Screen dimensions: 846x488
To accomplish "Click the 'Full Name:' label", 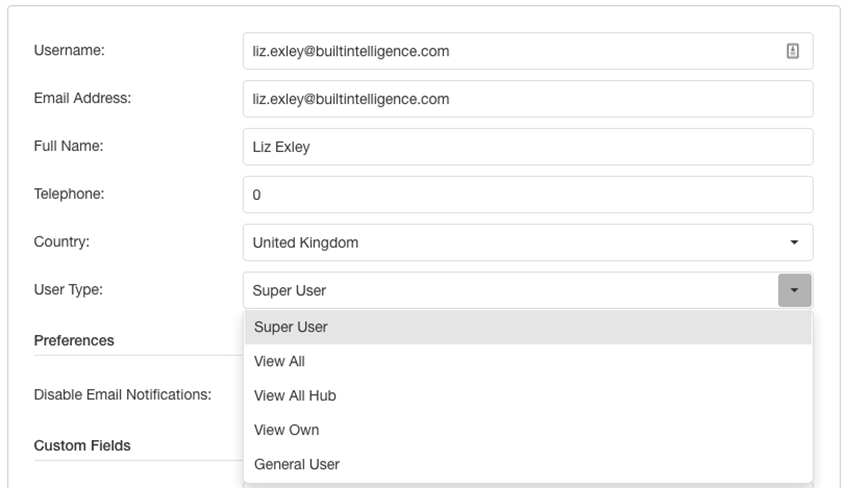I will coord(69,146).
